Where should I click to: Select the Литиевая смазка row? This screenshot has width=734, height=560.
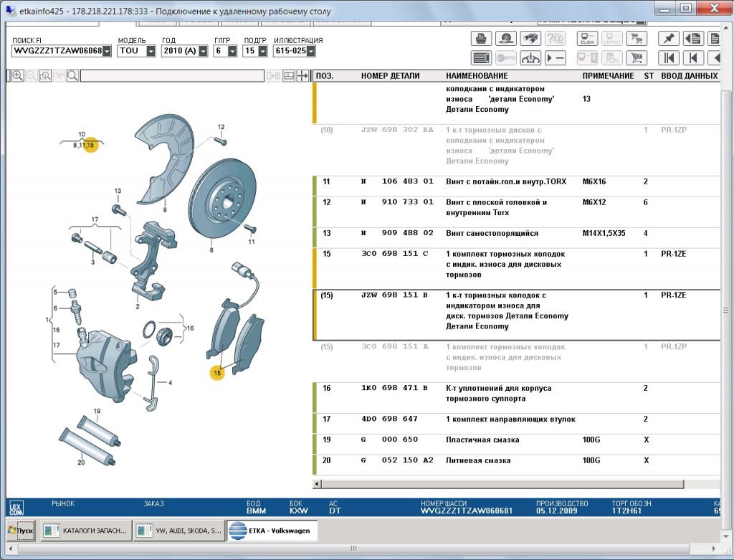pyautogui.click(x=516, y=465)
